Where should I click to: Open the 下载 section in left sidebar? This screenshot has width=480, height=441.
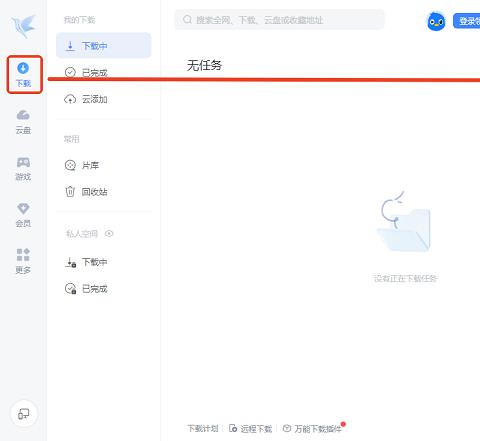point(23,75)
